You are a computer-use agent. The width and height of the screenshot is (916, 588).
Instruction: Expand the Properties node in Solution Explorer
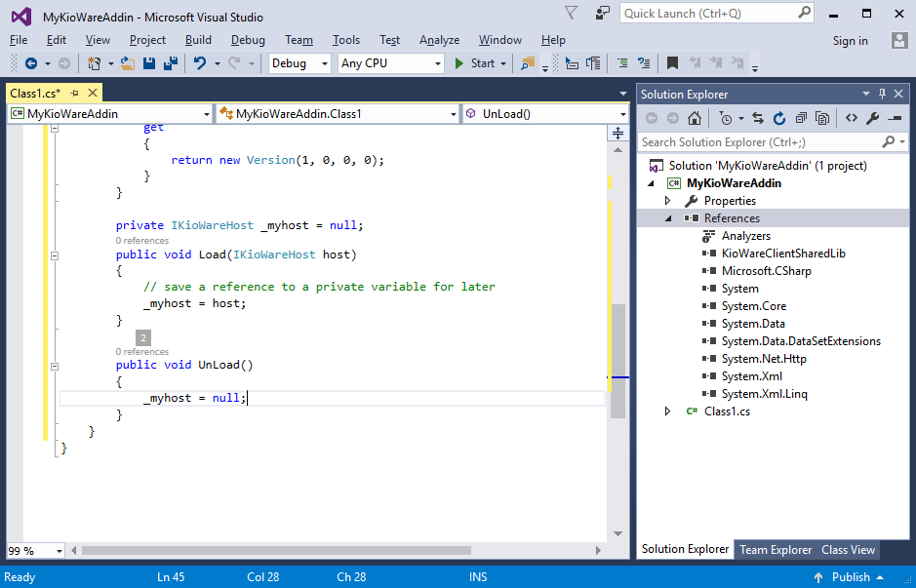(667, 201)
